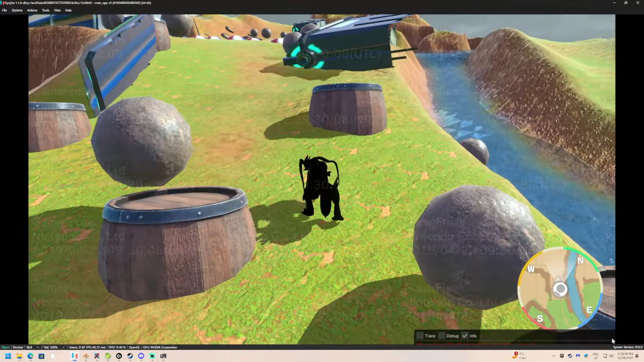Toggle Docked mode in the status bar

[18, 347]
